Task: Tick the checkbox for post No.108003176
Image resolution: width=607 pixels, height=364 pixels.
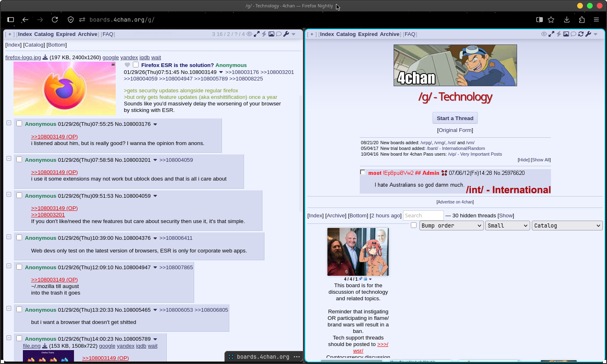Action: [19, 123]
